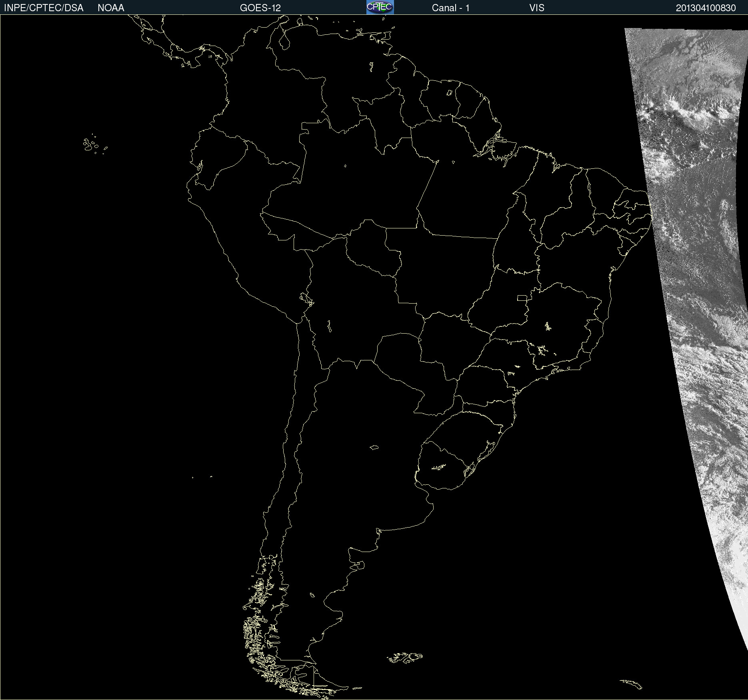
Task: Click the GOES-12 satellite label
Action: coord(260,8)
